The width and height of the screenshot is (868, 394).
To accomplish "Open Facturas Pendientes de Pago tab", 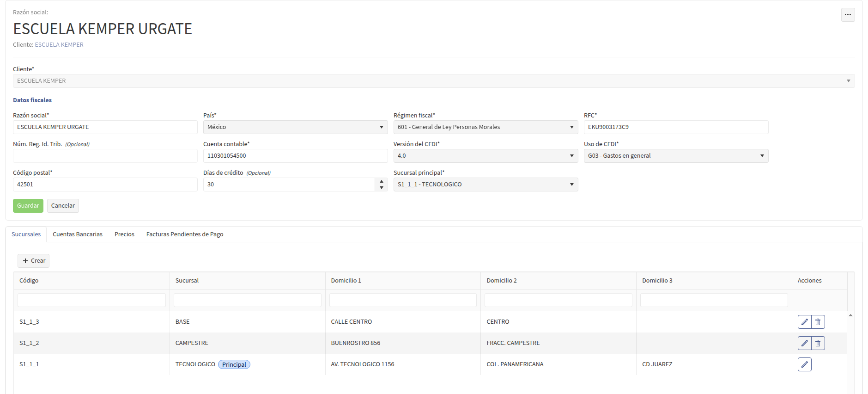I will coord(185,234).
